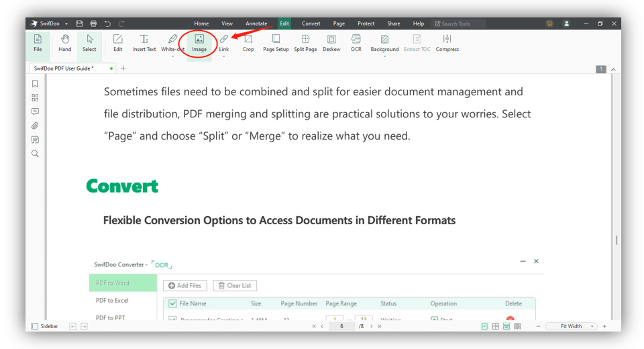Open the Split Page tool
Image resolution: width=644 pixels, height=349 pixels.
pos(305,43)
